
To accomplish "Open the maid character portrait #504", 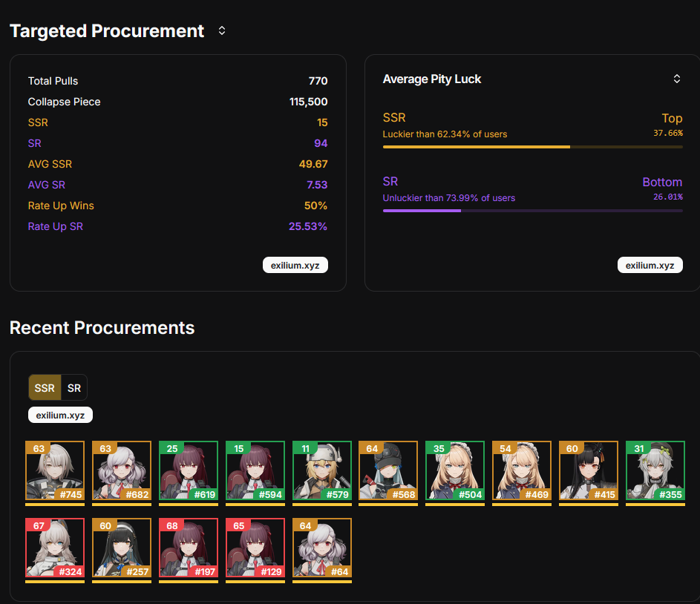I will [x=455, y=470].
